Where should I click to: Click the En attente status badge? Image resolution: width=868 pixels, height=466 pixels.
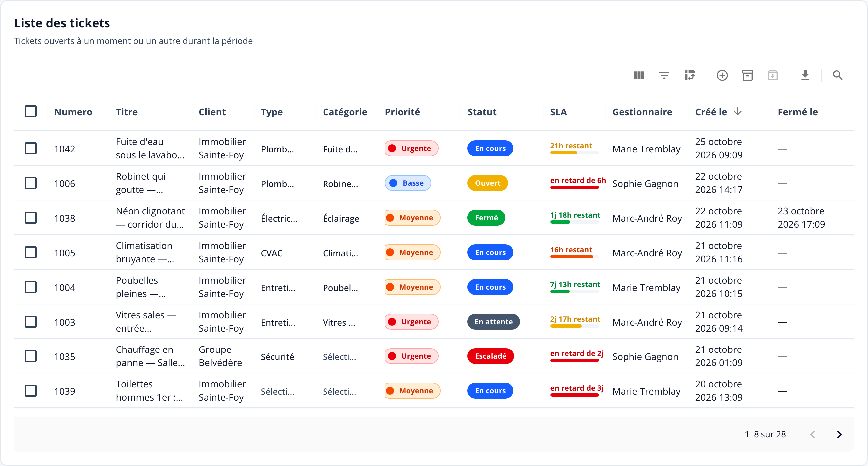493,322
